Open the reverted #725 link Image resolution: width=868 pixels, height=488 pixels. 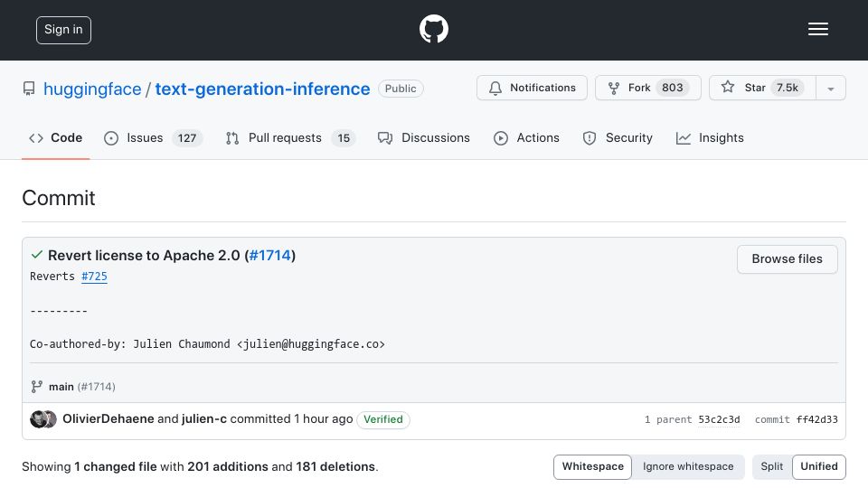click(x=94, y=277)
